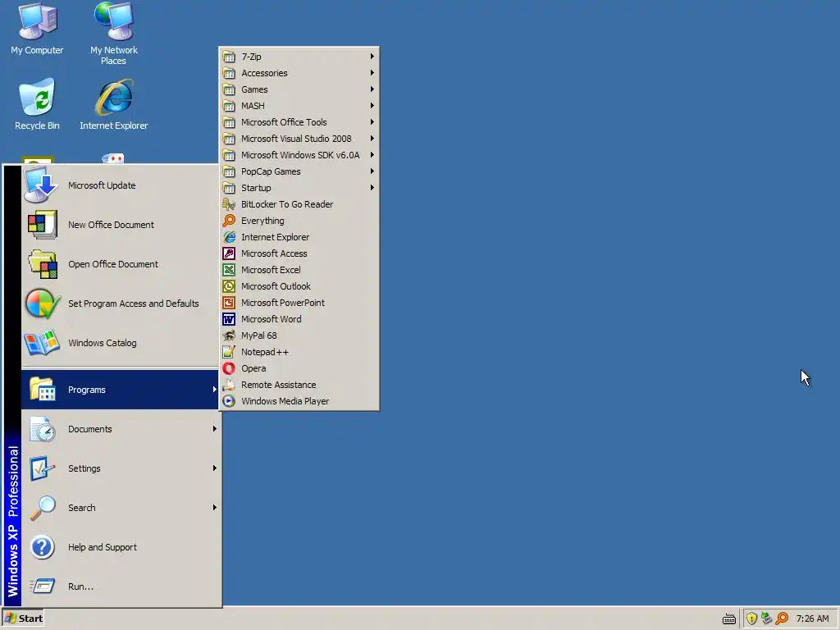Click the Help and Support question mark icon

point(43,547)
